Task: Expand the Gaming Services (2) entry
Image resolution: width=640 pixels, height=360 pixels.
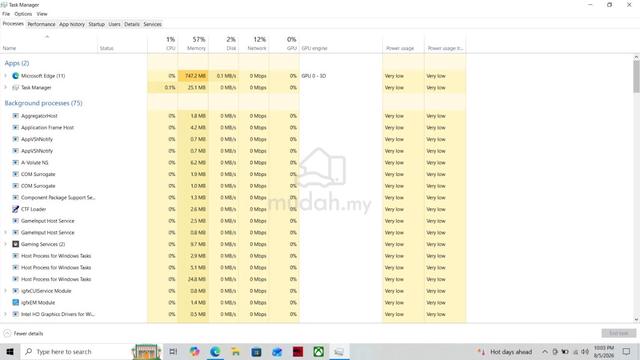Action: coord(5,244)
